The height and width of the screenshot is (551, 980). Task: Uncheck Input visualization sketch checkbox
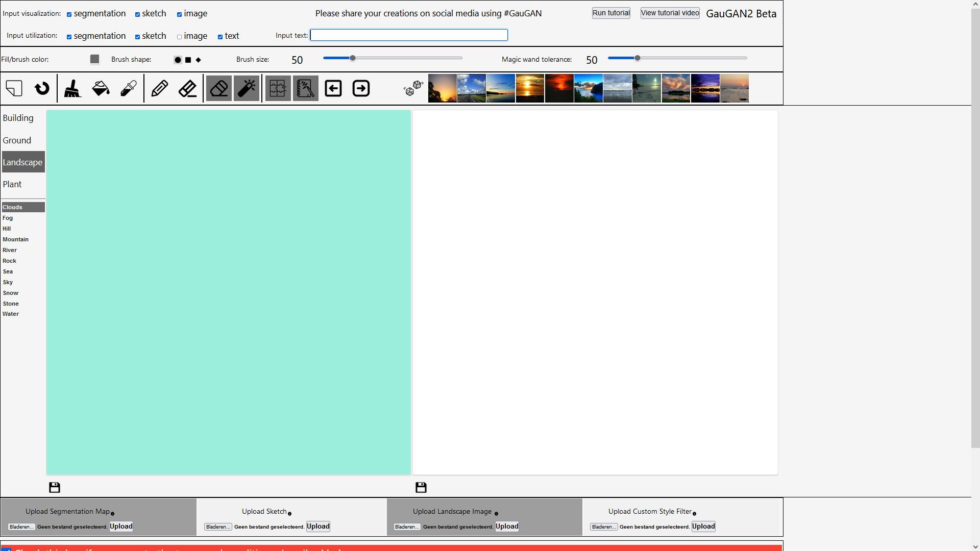(x=137, y=14)
